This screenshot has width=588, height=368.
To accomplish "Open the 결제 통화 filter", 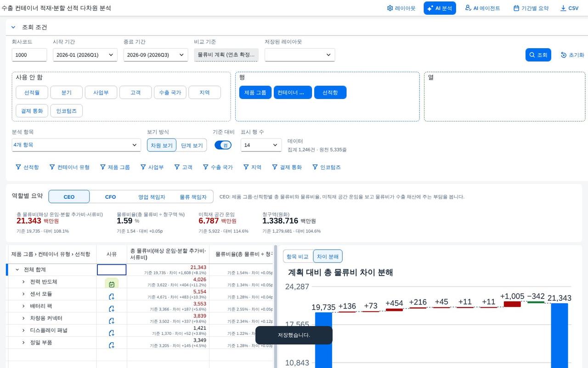I will click(x=287, y=167).
